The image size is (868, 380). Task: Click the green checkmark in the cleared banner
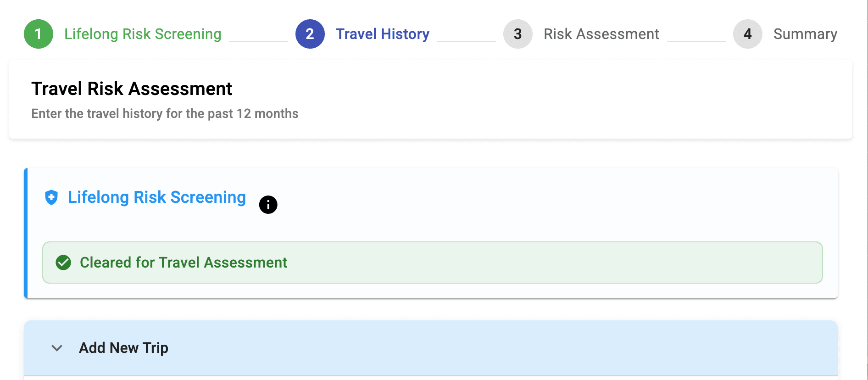(x=63, y=263)
